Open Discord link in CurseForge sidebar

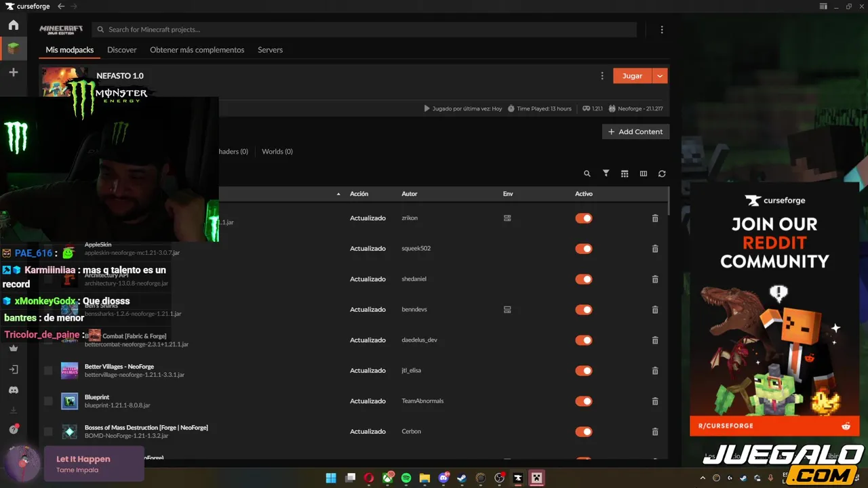(14, 390)
